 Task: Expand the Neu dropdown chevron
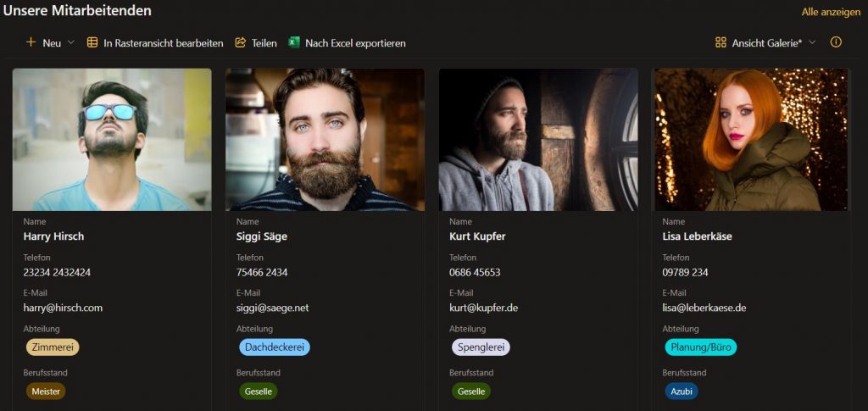(71, 42)
